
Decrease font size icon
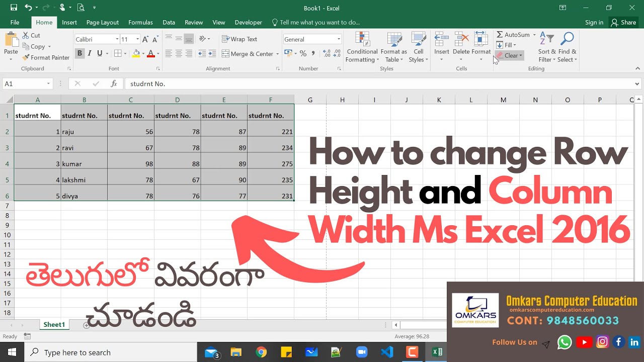(x=154, y=39)
